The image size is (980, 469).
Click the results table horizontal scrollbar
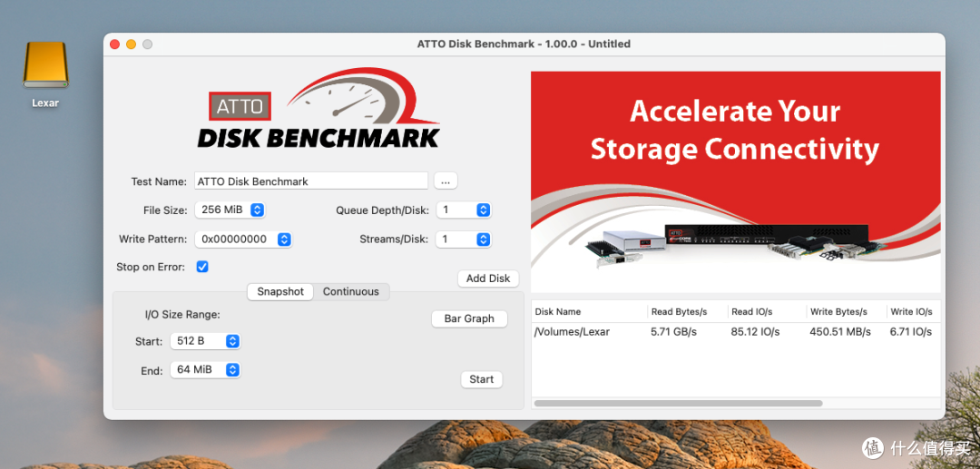pos(678,404)
